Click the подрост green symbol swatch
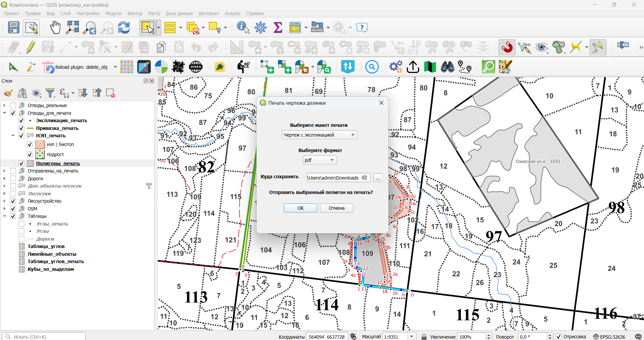 point(40,154)
